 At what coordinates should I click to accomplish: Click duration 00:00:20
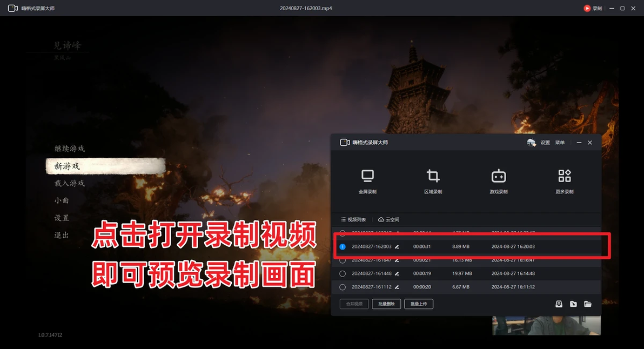[x=422, y=287]
